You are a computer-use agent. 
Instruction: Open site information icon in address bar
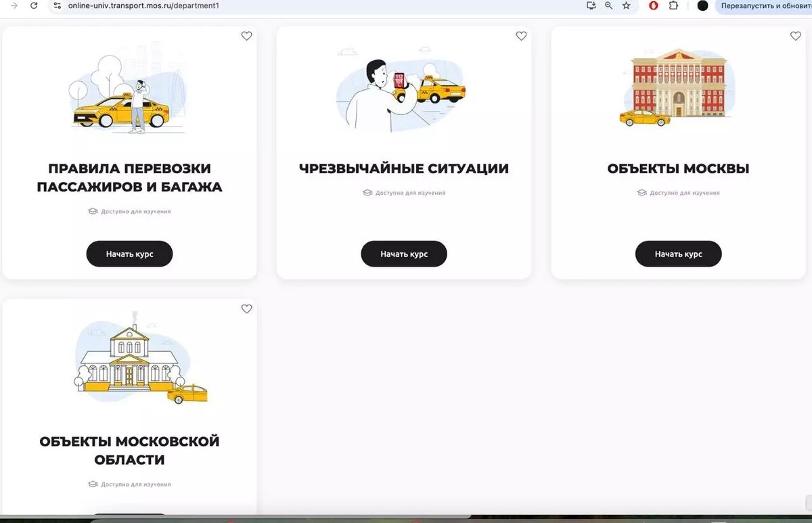click(58, 5)
